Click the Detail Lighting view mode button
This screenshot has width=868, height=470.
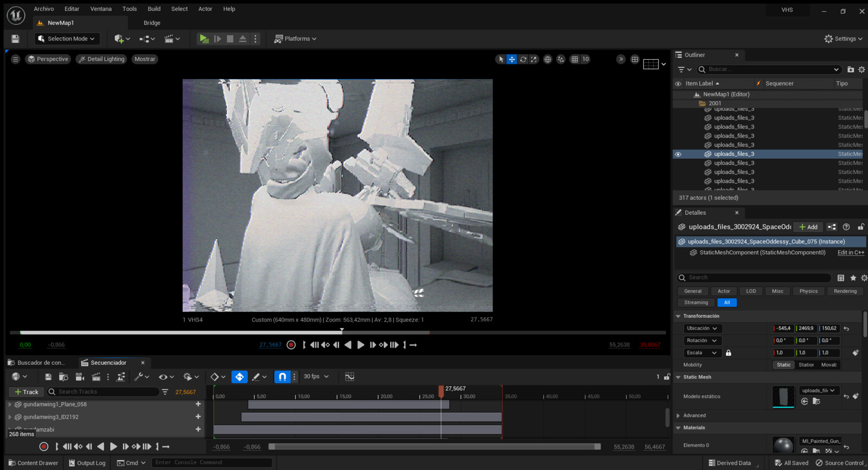[101, 59]
